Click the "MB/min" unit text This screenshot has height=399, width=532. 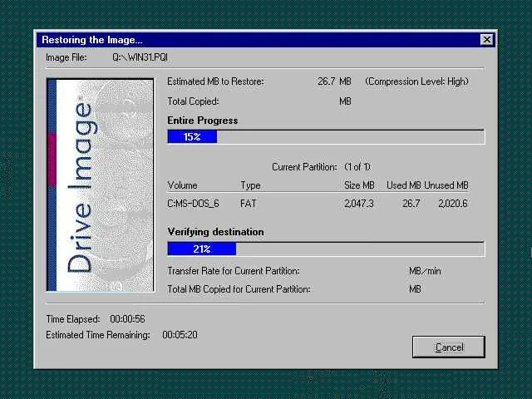pyautogui.click(x=425, y=271)
